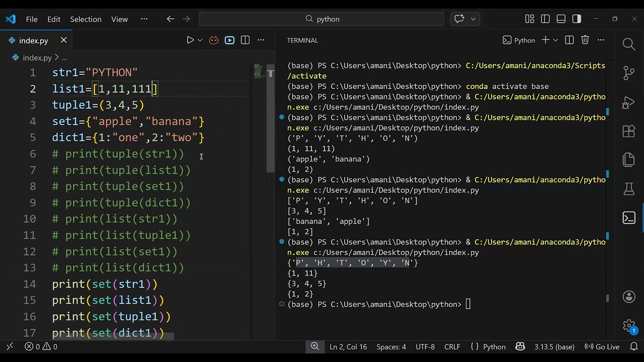Open the Run and Debug view
This screenshot has height=362, width=644.
[629, 102]
